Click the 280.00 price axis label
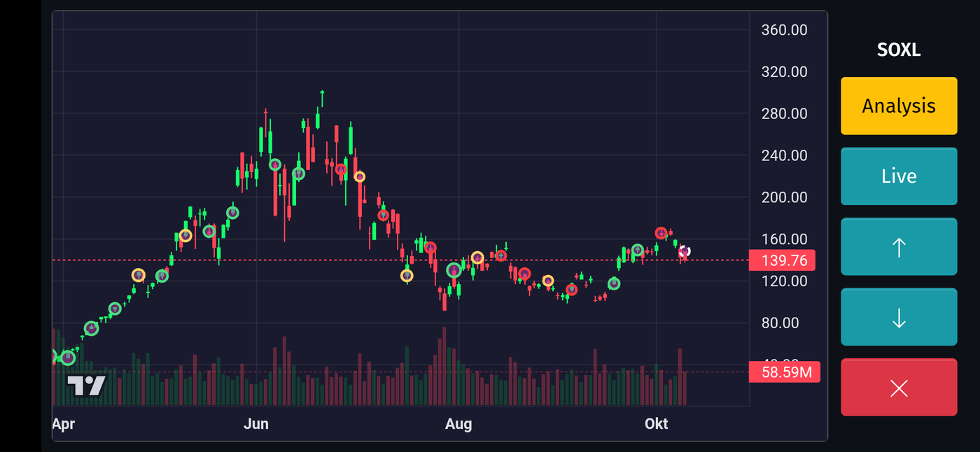Viewport: 980px width, 452px height. (785, 114)
